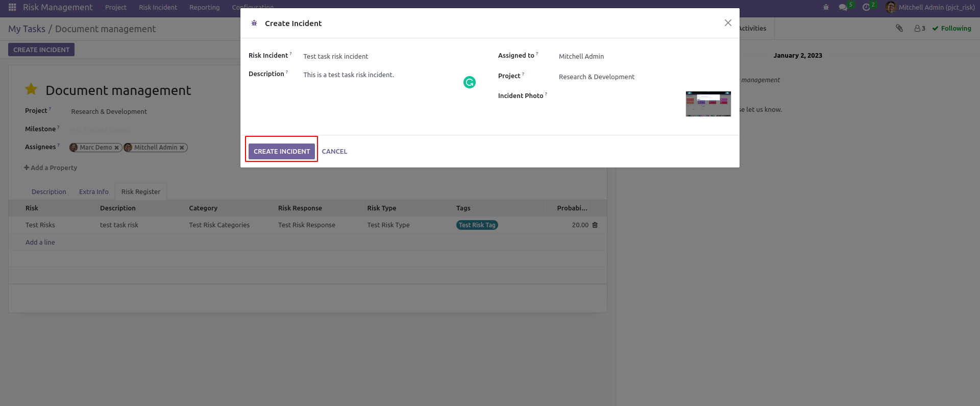The height and width of the screenshot is (406, 980).
Task: Delete the Test Risks row with trash icon
Action: [595, 225]
